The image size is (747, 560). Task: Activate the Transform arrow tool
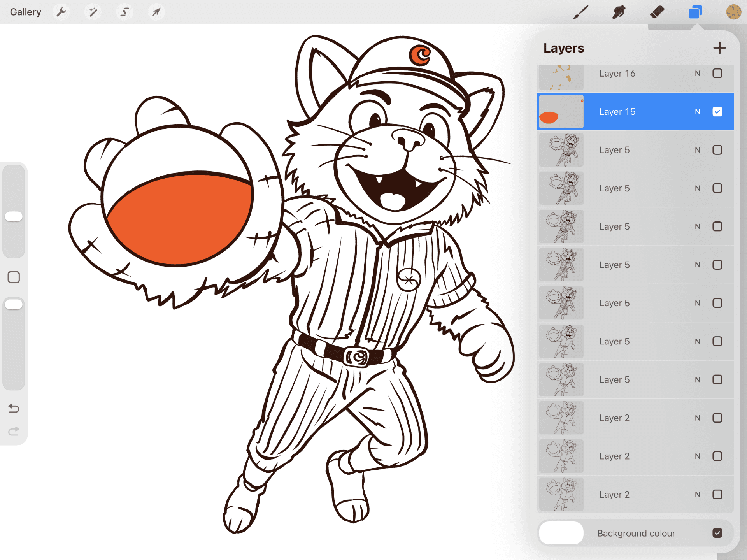[x=156, y=12]
